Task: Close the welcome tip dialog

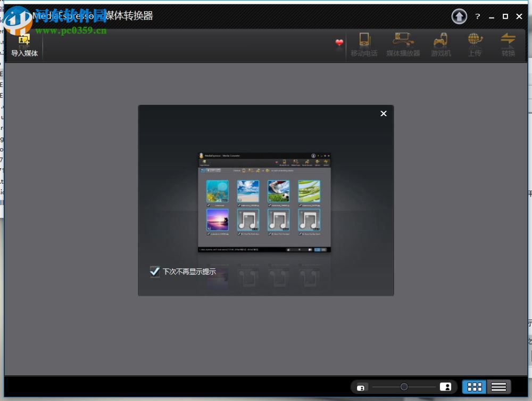Action: pos(383,113)
